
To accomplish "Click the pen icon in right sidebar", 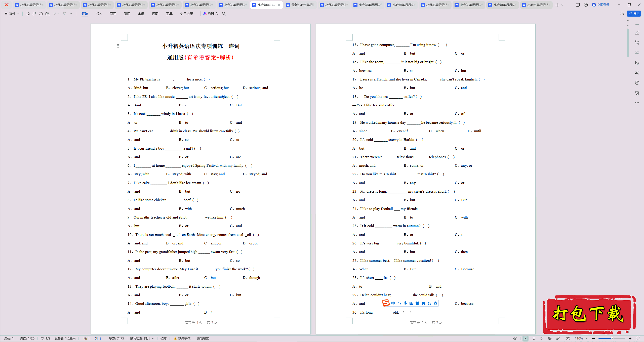I will [x=637, y=33].
